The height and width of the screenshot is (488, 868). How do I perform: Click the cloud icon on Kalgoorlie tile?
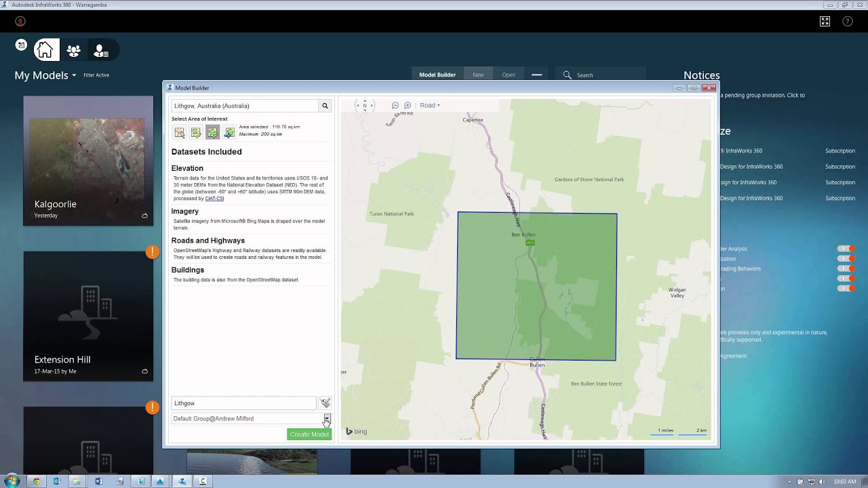pos(144,216)
